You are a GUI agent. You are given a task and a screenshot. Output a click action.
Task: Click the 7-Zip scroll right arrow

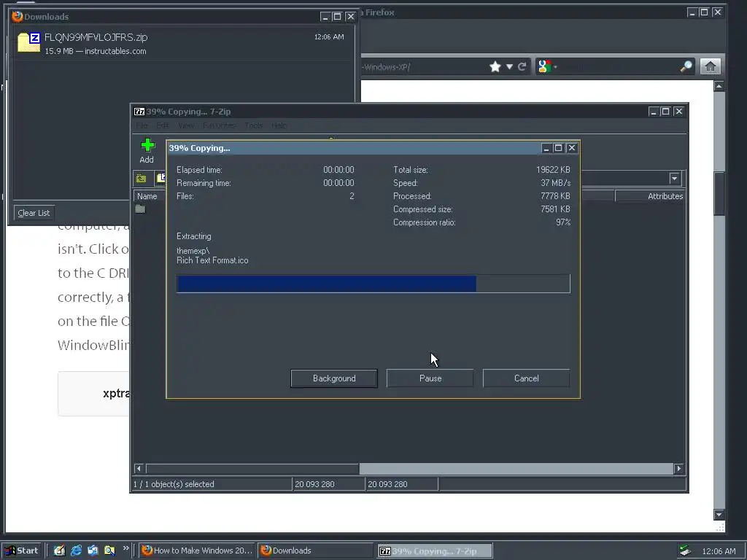click(678, 469)
